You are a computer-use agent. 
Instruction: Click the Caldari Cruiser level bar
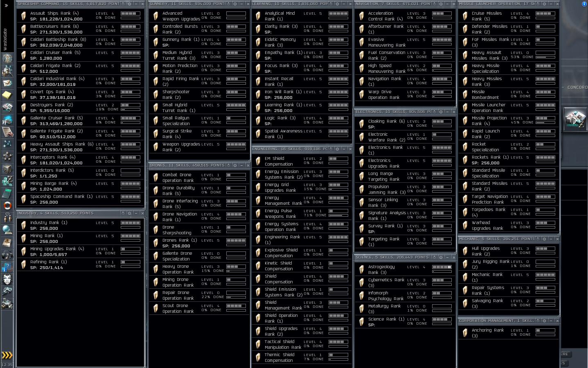pyautogui.click(x=131, y=53)
